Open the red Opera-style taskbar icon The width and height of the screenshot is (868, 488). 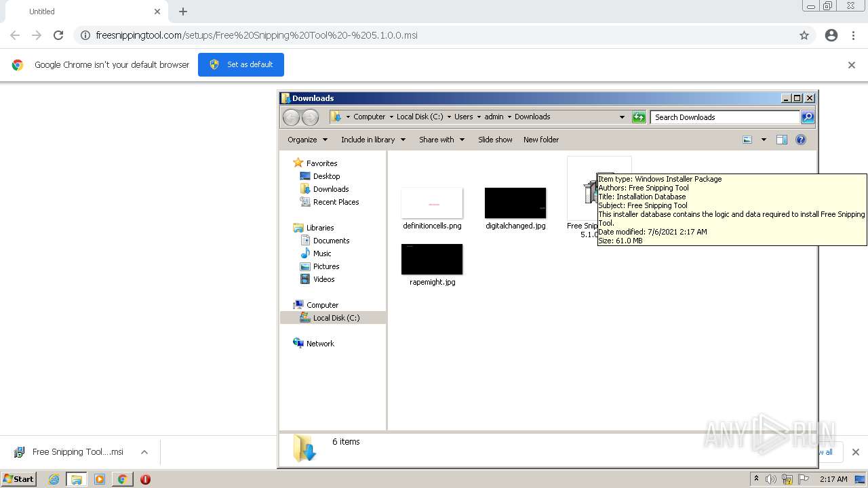tap(145, 479)
